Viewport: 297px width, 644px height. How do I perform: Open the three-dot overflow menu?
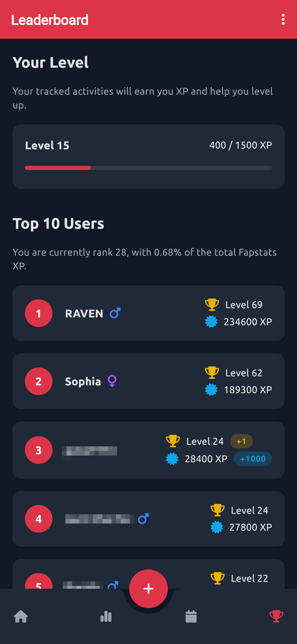283,20
